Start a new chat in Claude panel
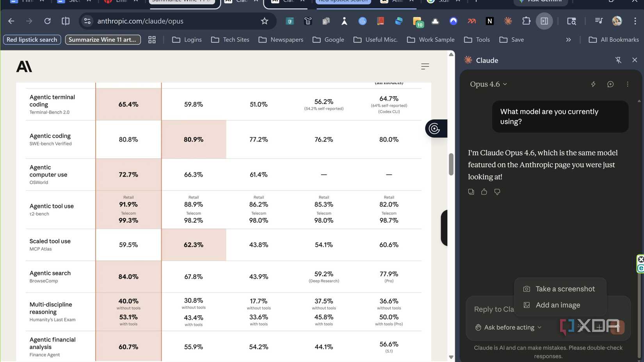 coord(610,84)
